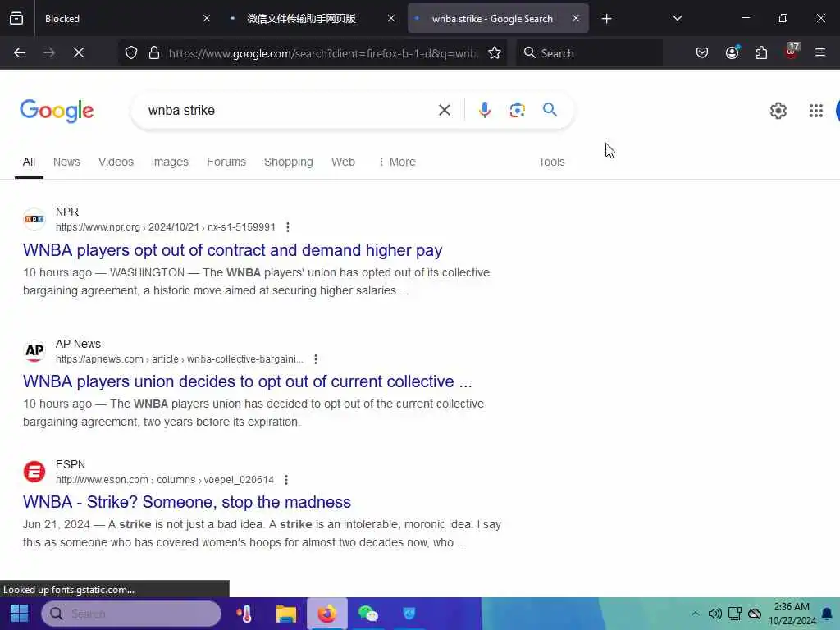Open the notification bell in system tray
Screen dimensions: 840x630
827,614
